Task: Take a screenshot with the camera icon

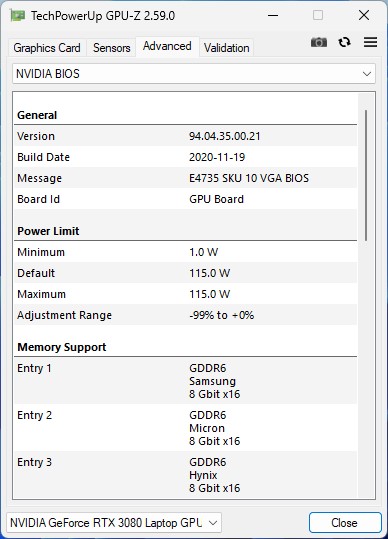Action: [319, 42]
